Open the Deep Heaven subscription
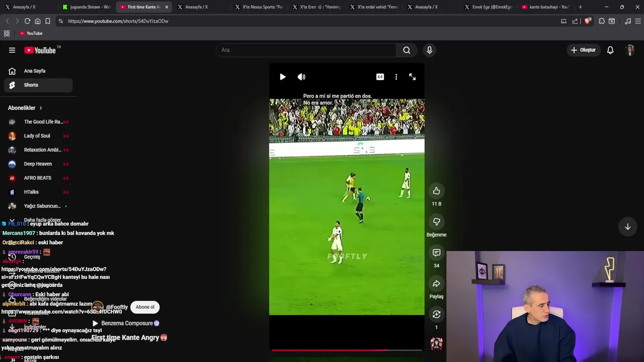 [x=38, y=164]
